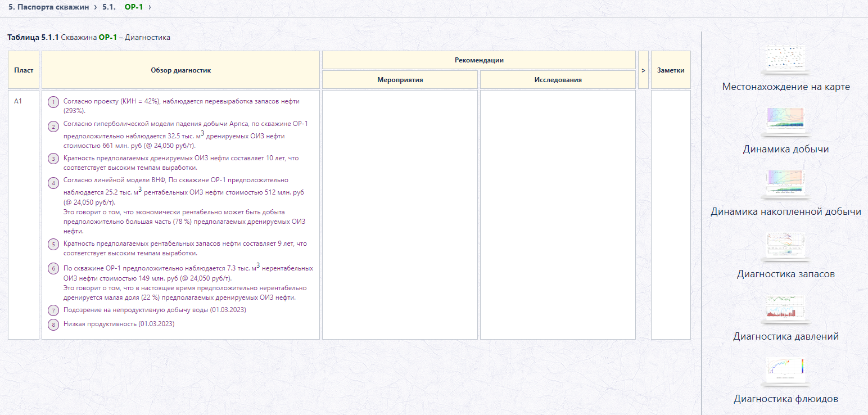Select diagnostic item number 1 circle
The width and height of the screenshot is (868, 415).
53,102
